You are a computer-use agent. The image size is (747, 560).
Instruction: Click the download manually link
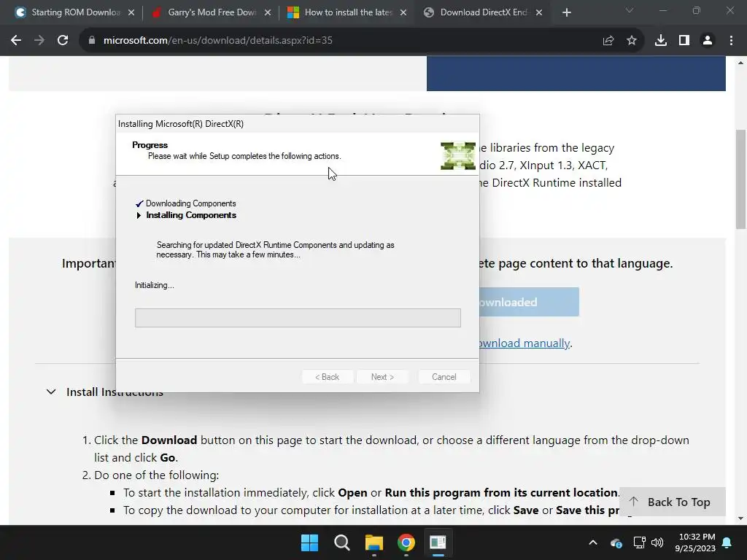(524, 343)
